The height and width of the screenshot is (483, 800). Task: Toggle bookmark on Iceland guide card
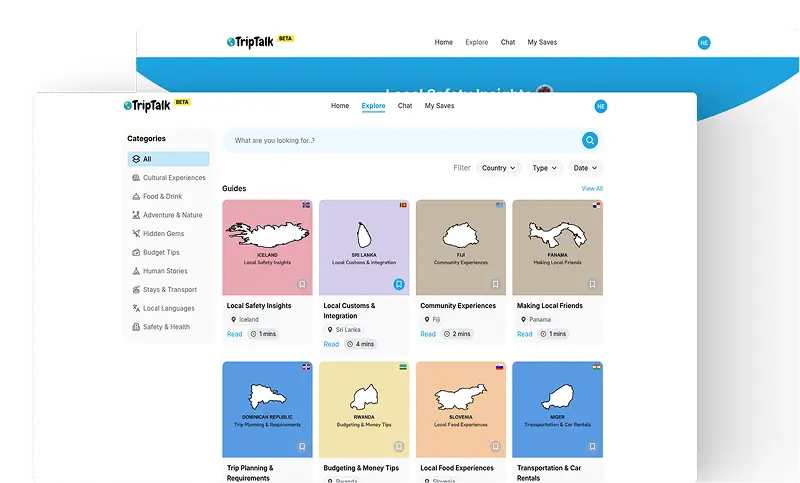(x=302, y=285)
